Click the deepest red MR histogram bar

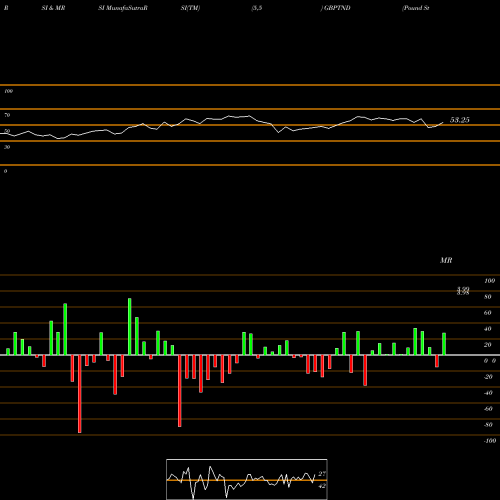80,394
